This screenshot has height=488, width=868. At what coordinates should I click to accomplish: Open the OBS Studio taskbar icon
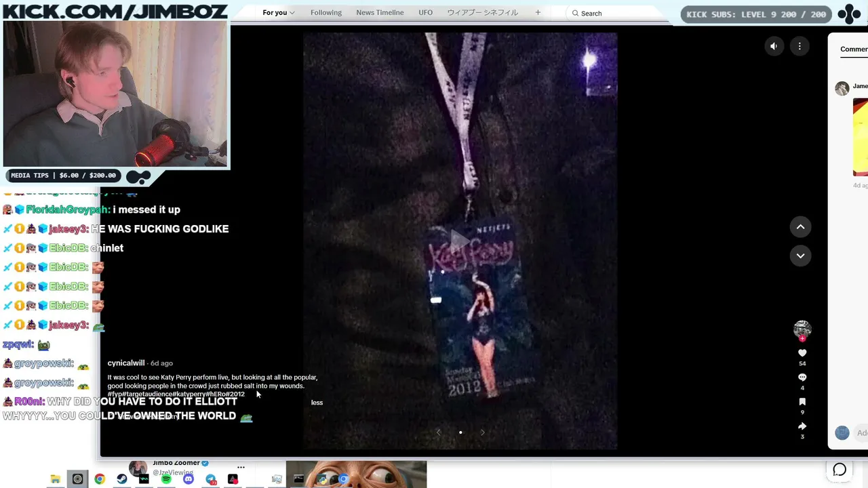point(77,479)
